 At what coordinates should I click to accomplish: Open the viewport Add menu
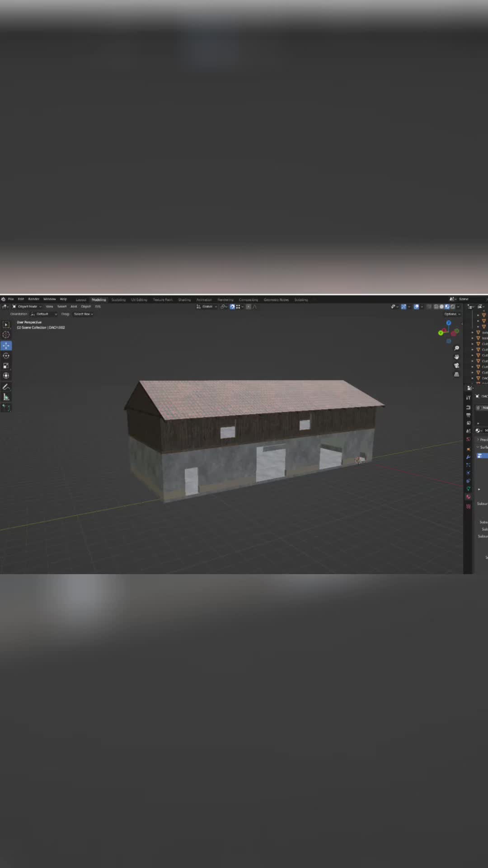(74, 307)
